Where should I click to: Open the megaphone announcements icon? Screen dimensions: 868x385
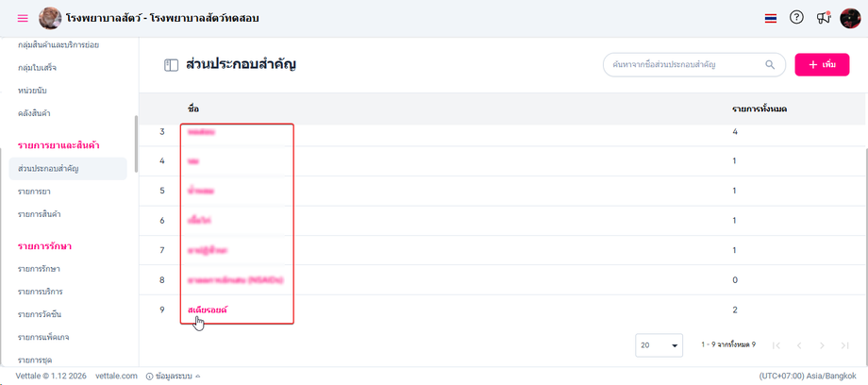coord(823,18)
